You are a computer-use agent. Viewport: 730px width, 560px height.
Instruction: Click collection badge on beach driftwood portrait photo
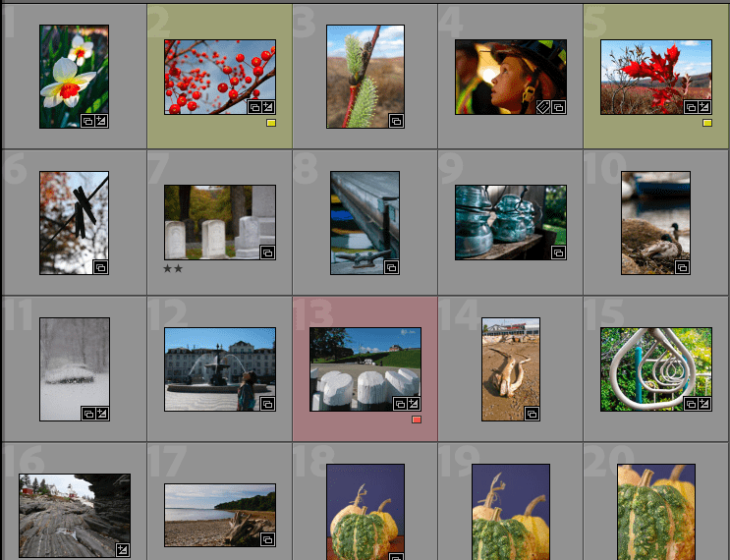tap(532, 414)
